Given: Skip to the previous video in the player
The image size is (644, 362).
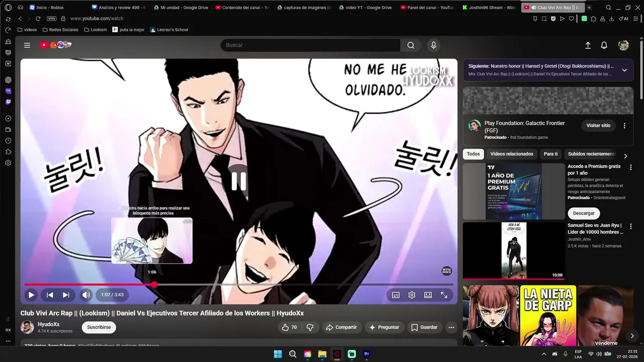Looking at the screenshot, I should pos(50,295).
